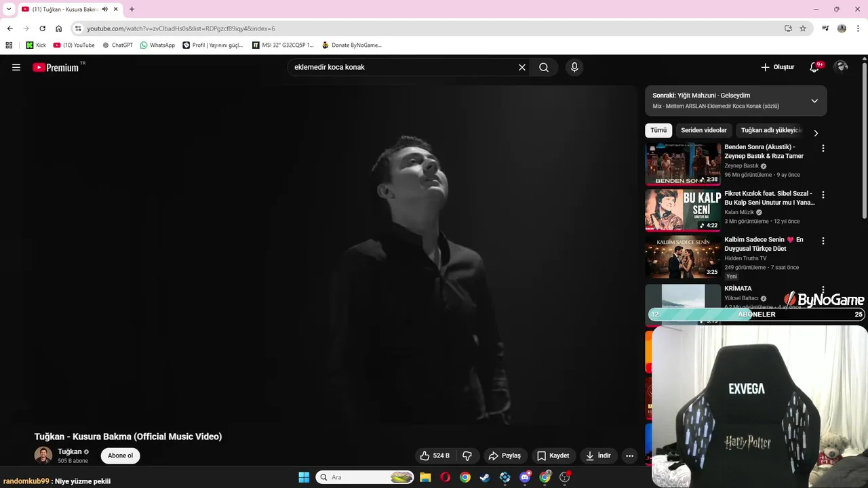Clear the search box with X
The width and height of the screenshot is (868, 488).
(x=522, y=67)
